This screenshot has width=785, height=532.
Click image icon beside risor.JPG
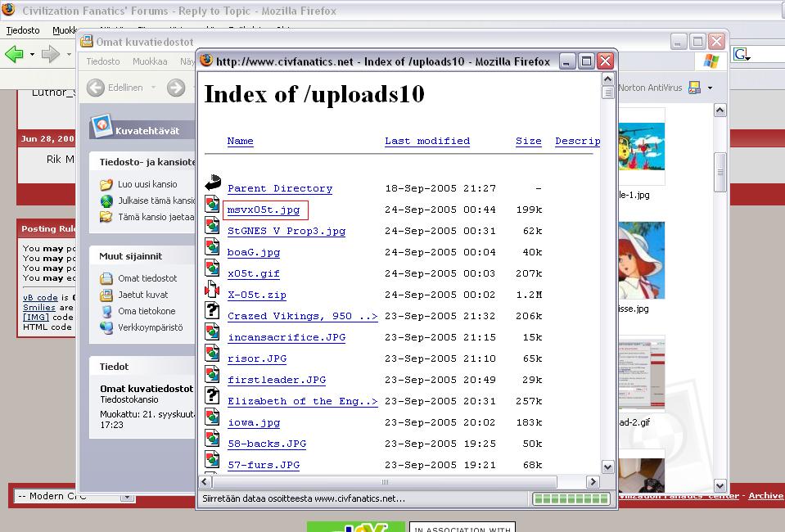[x=212, y=353]
